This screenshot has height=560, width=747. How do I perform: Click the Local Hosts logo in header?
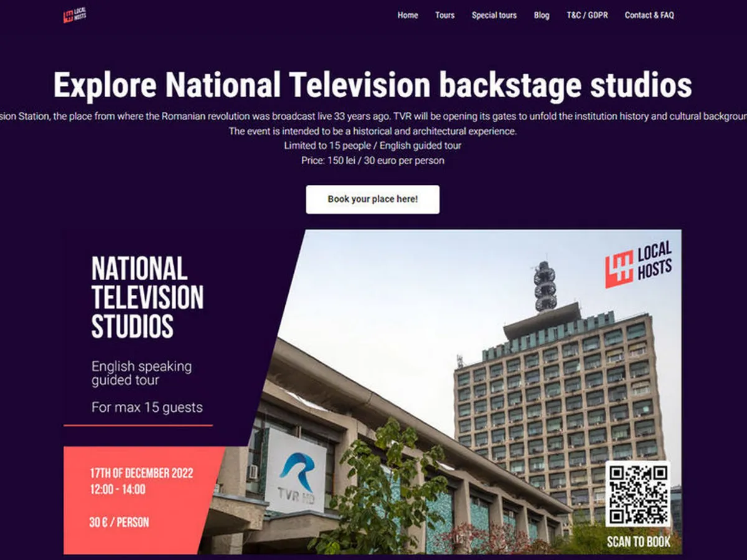75,16
